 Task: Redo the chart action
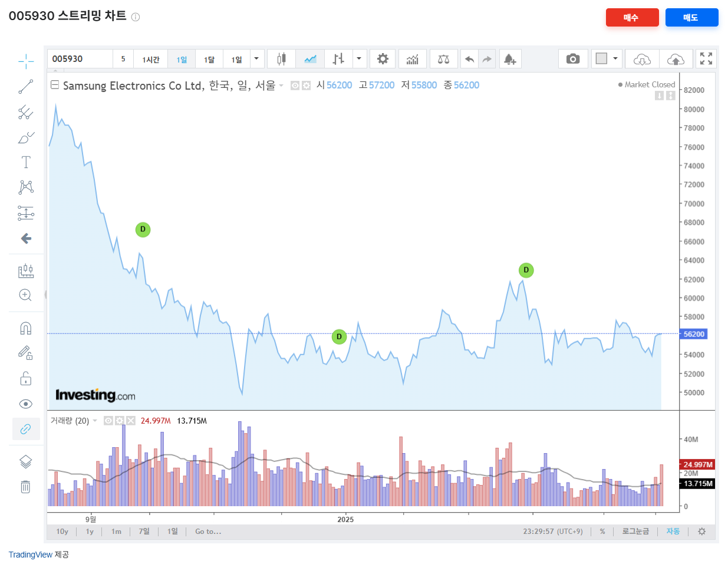487,59
